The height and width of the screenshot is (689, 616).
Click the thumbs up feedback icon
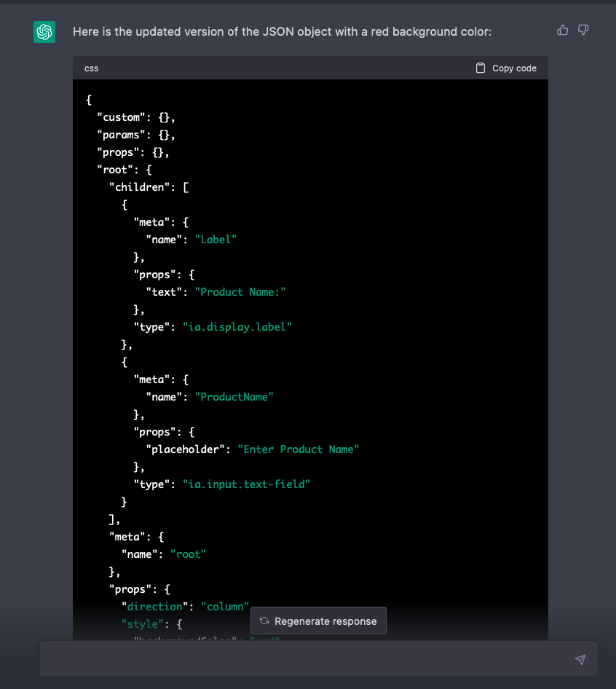[x=562, y=30]
